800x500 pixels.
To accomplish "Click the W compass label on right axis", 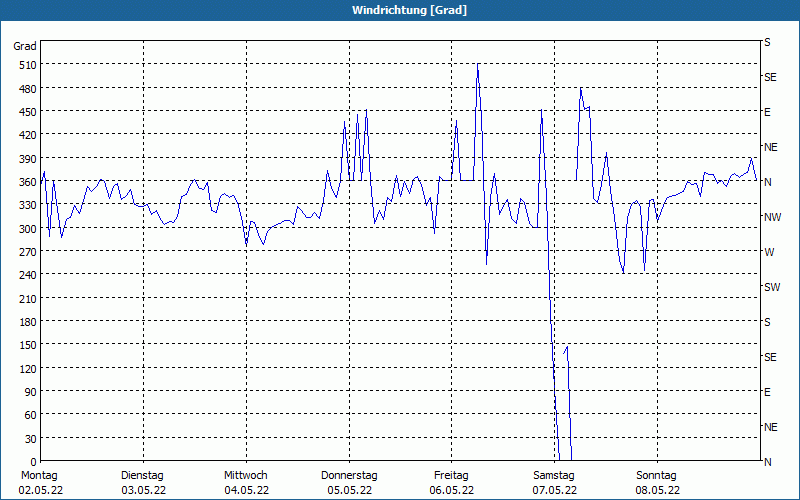I will point(768,252).
